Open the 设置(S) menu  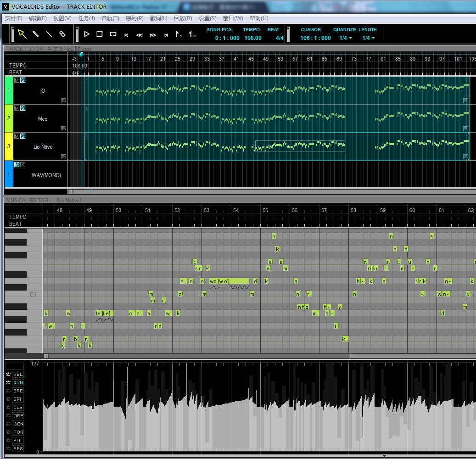coord(207,18)
